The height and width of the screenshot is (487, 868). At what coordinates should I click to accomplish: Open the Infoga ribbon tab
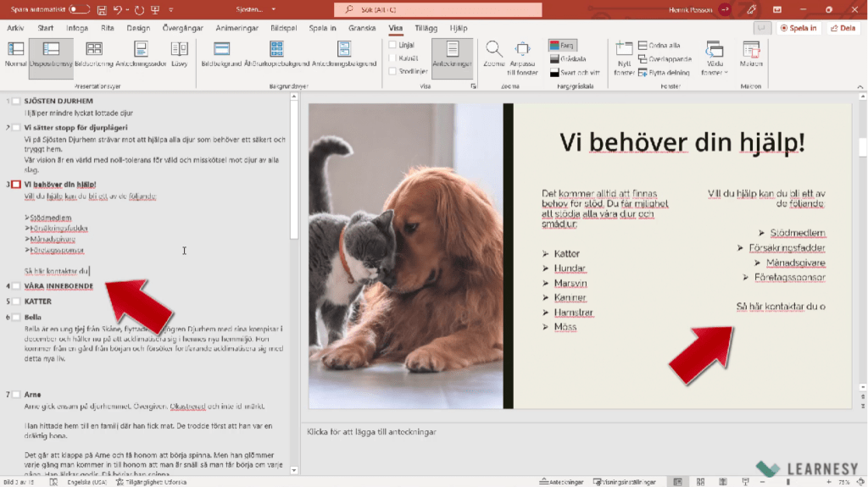[x=77, y=28]
